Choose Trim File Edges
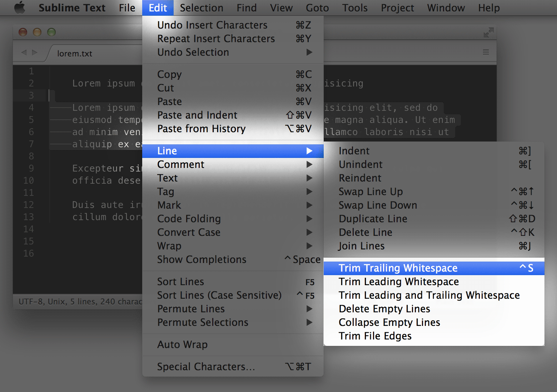This screenshot has width=557, height=392. point(434,336)
